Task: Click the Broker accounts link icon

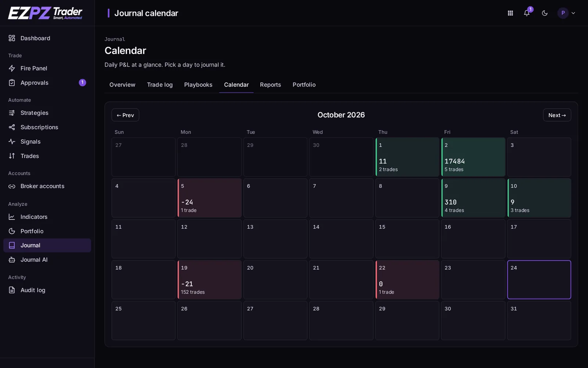Action: tap(12, 186)
